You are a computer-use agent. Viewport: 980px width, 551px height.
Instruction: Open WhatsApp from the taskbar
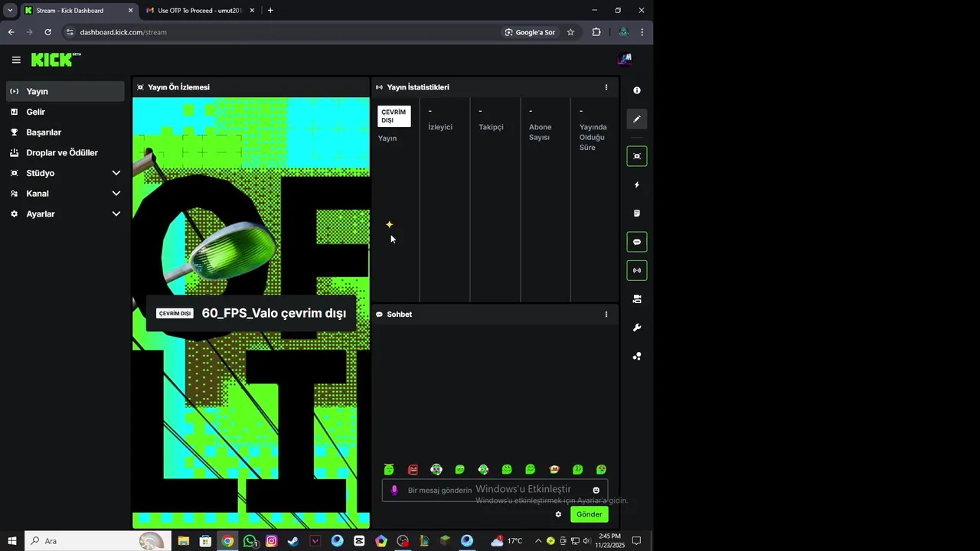pyautogui.click(x=250, y=541)
